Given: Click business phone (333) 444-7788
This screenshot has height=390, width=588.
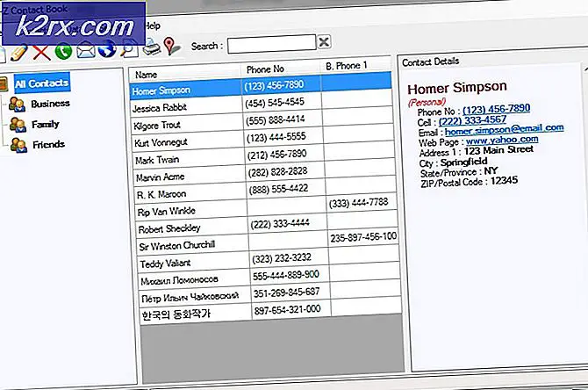Looking at the screenshot, I should point(358,203).
